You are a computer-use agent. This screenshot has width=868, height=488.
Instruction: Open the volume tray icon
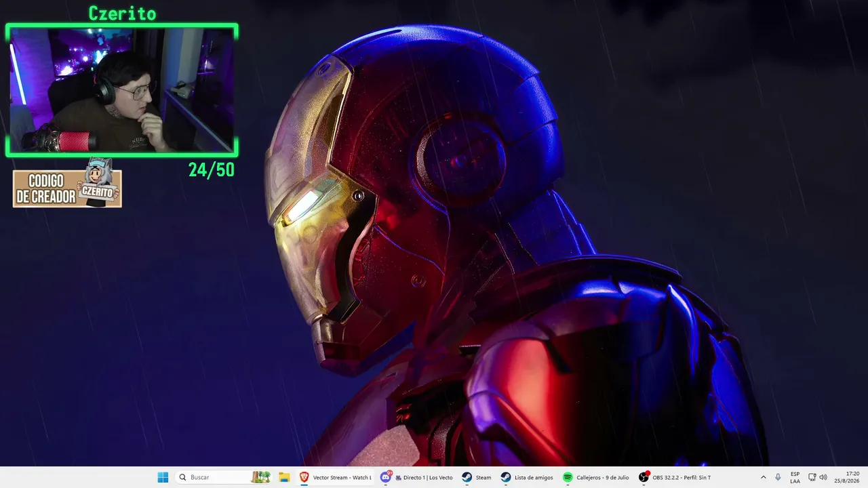[823, 477]
